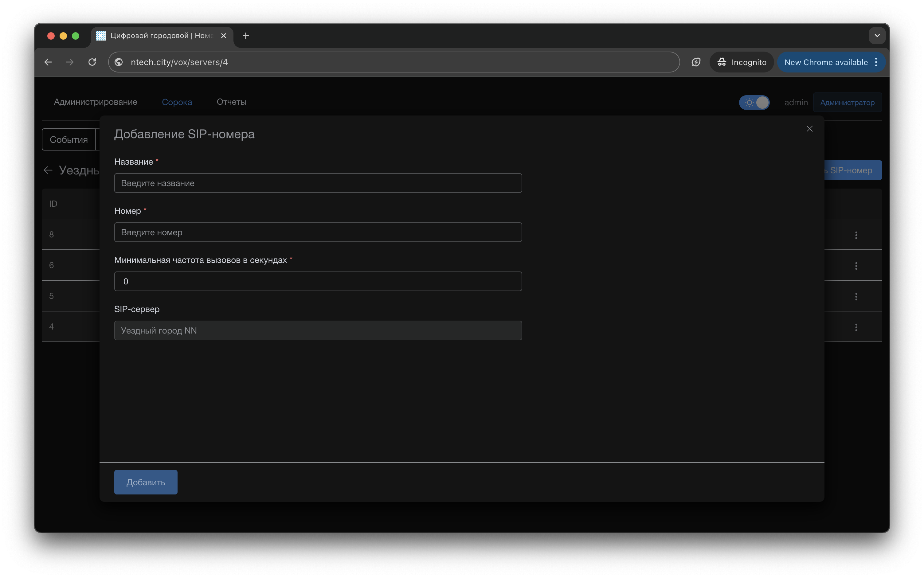This screenshot has height=578, width=924.
Task: Reload the current page
Action: point(92,62)
